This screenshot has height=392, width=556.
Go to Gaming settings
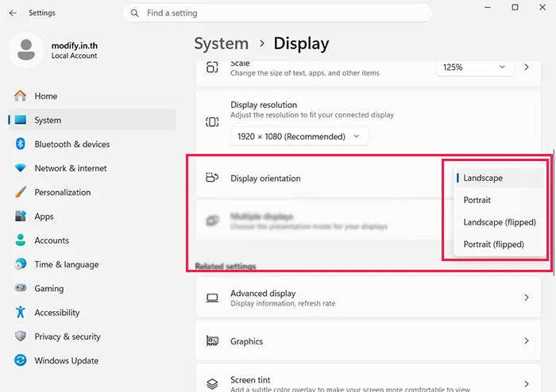(x=92, y=289)
